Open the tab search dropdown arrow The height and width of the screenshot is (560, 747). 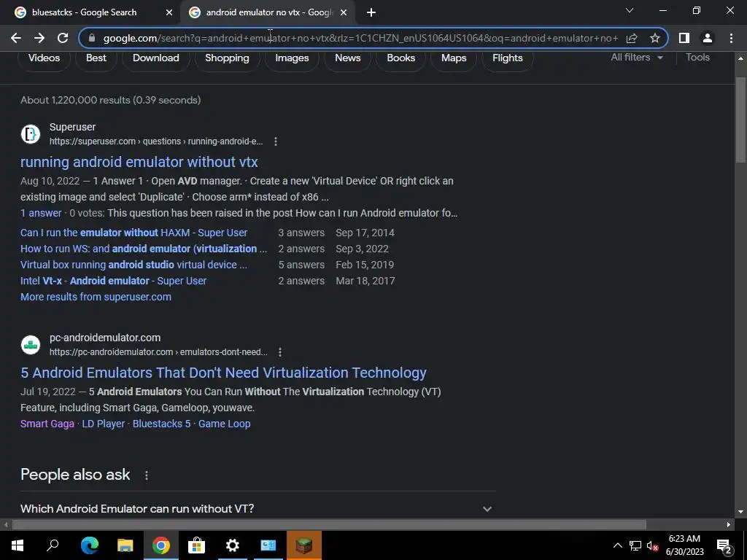630,10
